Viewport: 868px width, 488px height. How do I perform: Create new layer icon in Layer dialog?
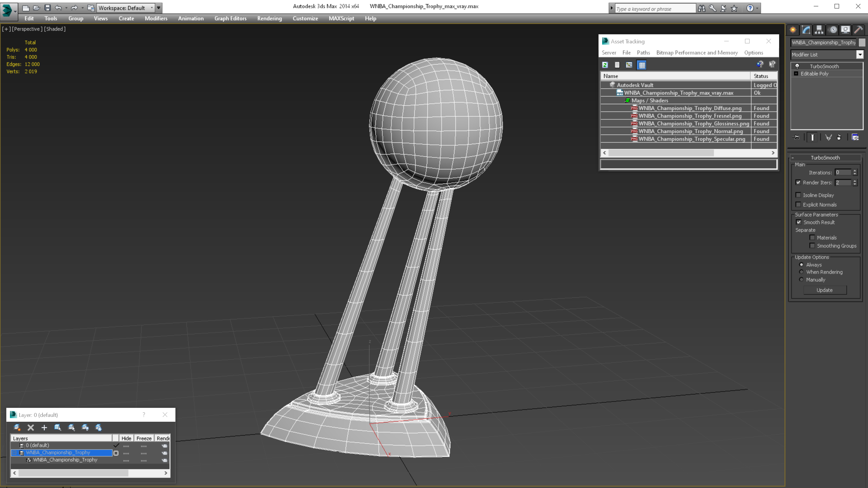[17, 427]
